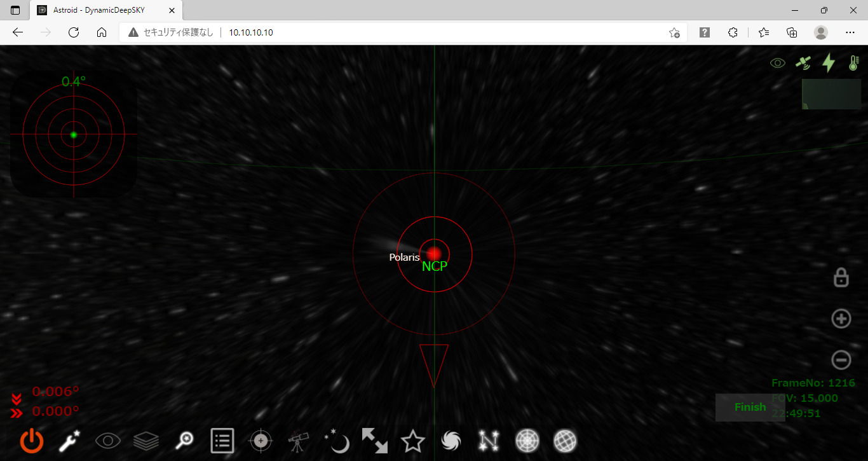Click the browser home button

pyautogui.click(x=102, y=32)
